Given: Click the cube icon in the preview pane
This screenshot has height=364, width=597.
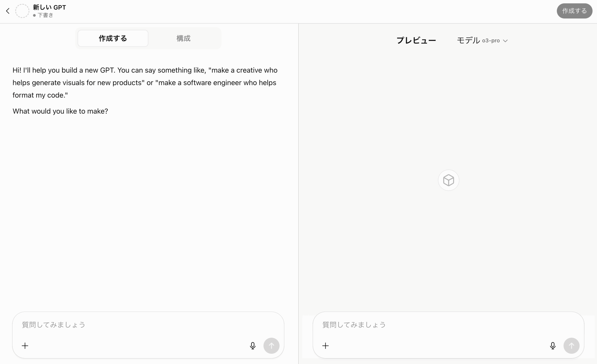Looking at the screenshot, I should tap(448, 180).
